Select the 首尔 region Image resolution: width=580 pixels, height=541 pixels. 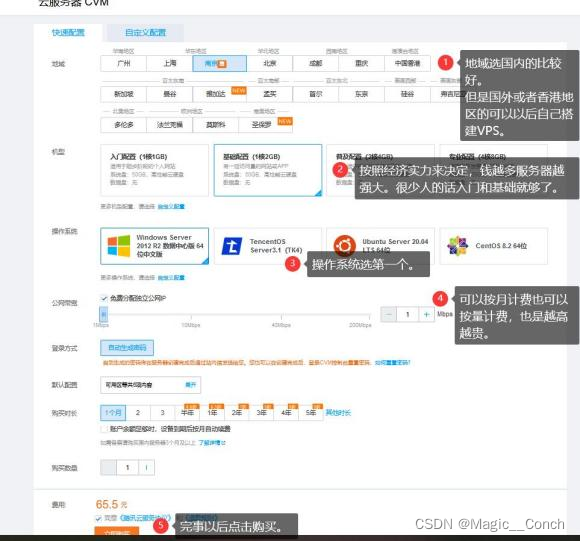point(316,94)
